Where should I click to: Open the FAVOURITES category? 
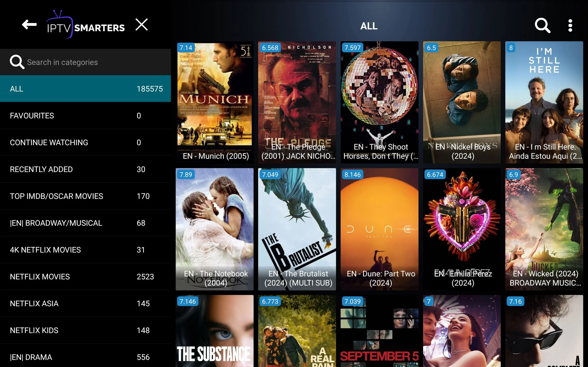click(x=85, y=116)
